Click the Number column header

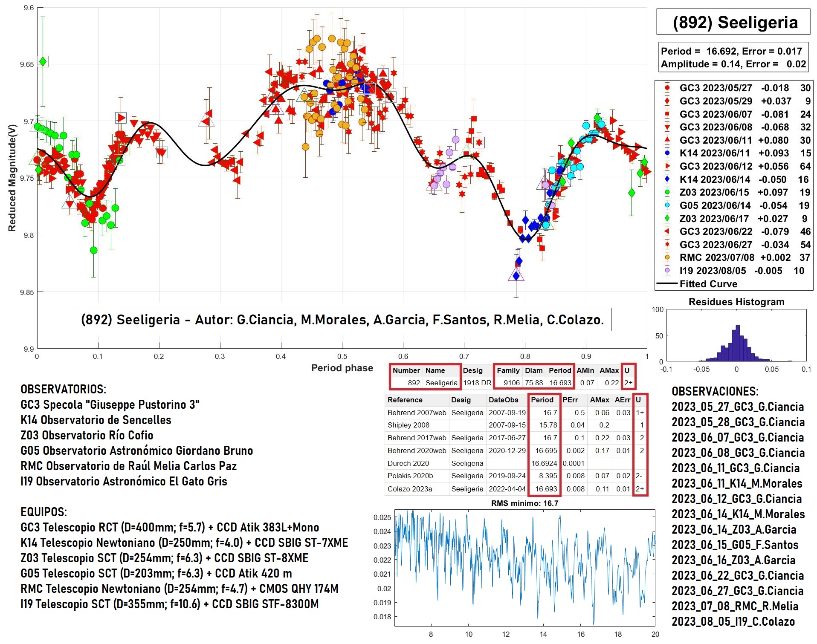point(406,370)
